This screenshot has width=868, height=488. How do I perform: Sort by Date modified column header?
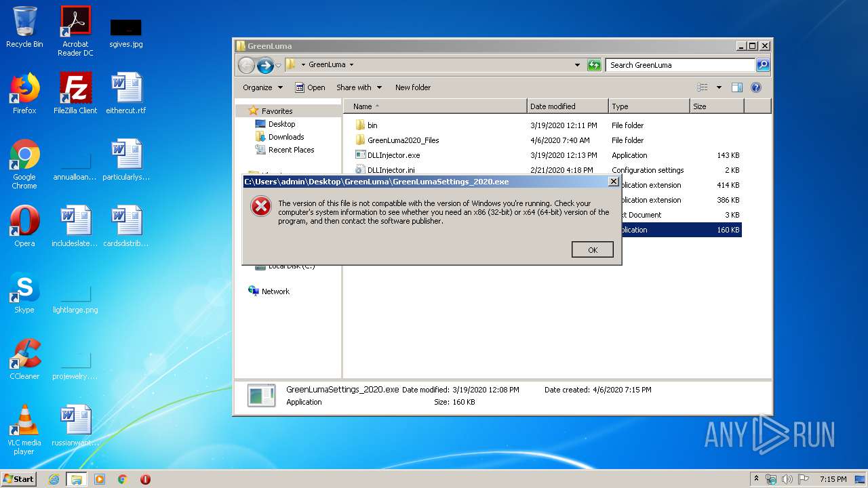(x=568, y=106)
